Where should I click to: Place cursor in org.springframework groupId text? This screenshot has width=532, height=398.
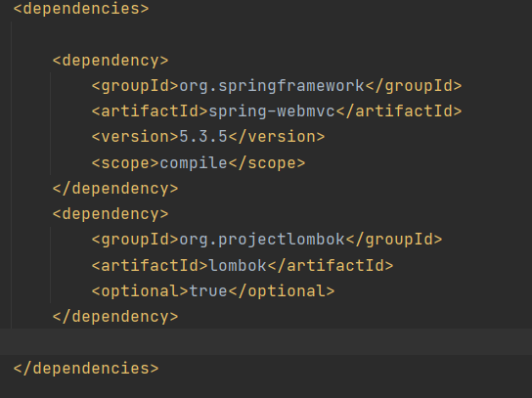[x=272, y=86]
